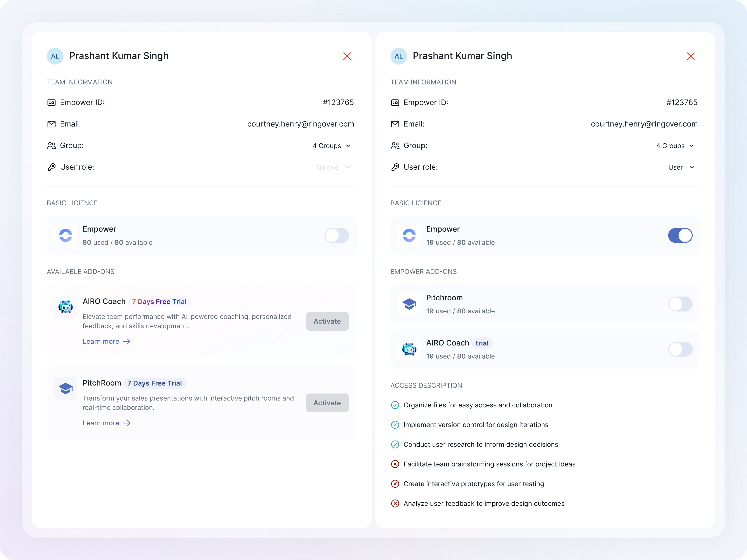Activate the AIRO Coach free trial
The height and width of the screenshot is (560, 747).
click(327, 321)
